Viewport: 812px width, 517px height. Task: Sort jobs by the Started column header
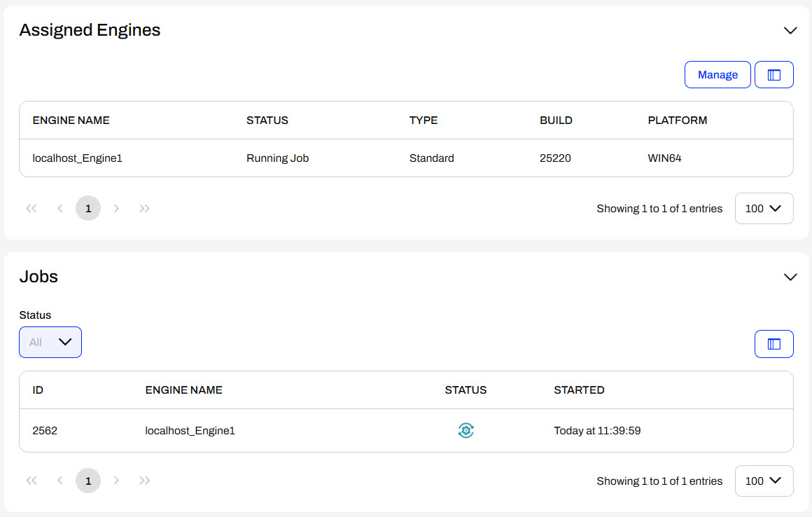pos(579,390)
